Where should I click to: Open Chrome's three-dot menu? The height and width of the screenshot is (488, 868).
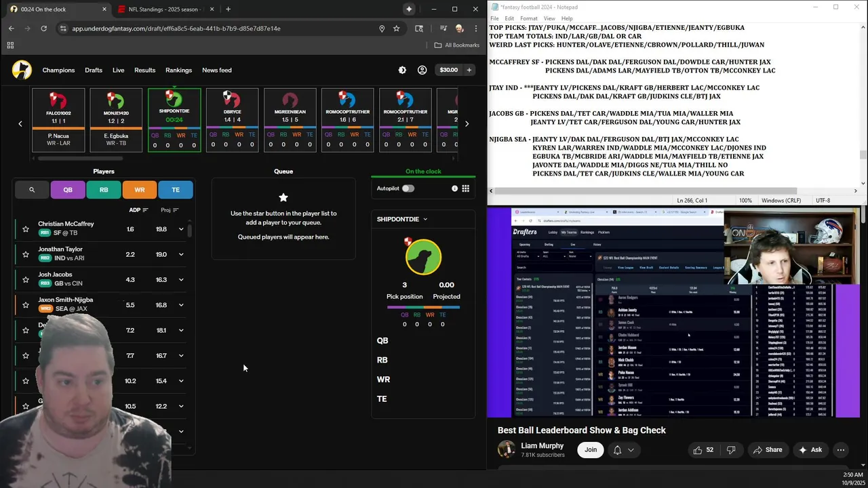point(476,28)
